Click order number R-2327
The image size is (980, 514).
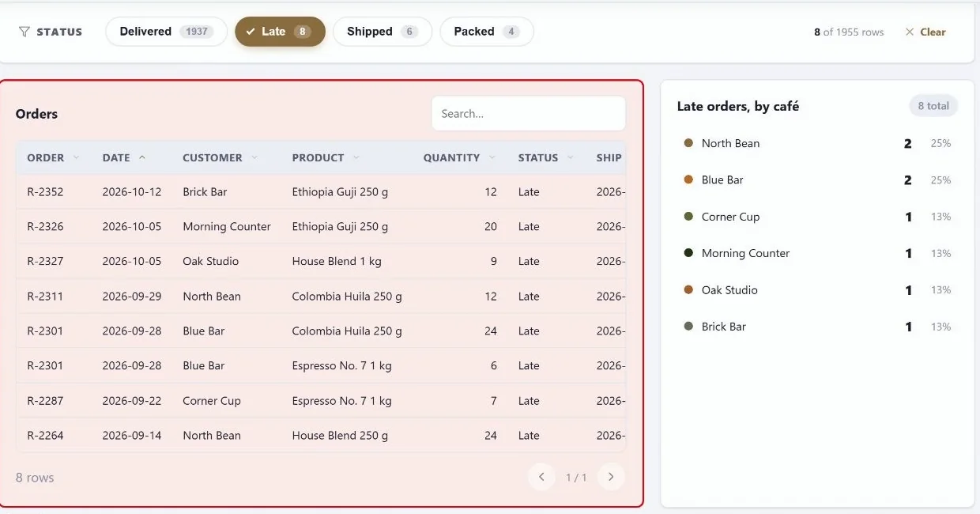click(x=45, y=262)
